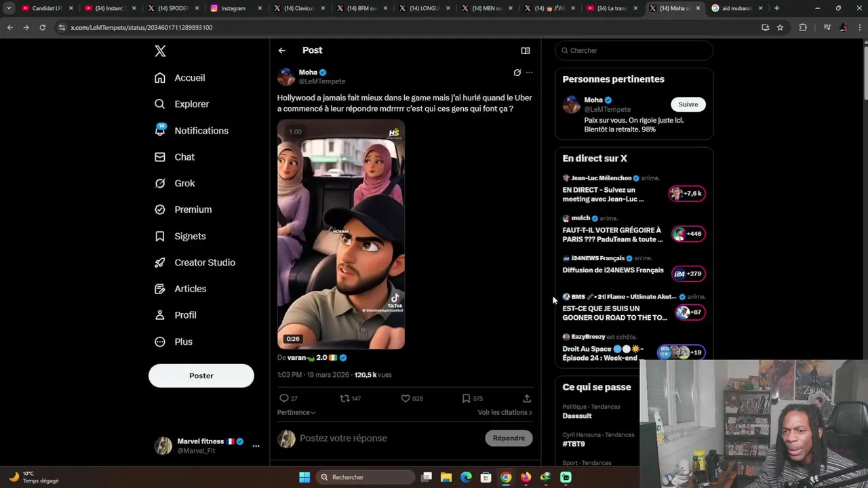The height and width of the screenshot is (488, 868).
Task: Open Microsoft Edge from taskbar
Action: pos(466,477)
